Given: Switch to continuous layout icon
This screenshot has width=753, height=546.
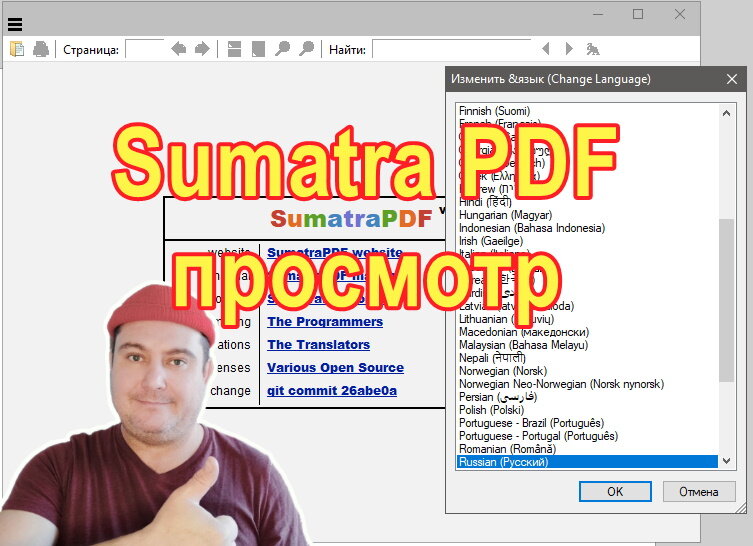Looking at the screenshot, I should [234, 49].
